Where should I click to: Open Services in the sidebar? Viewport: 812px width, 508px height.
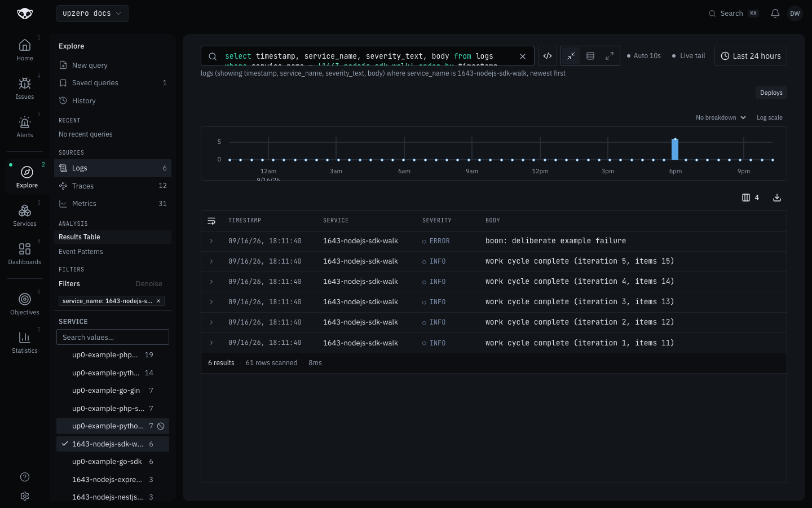(x=25, y=216)
